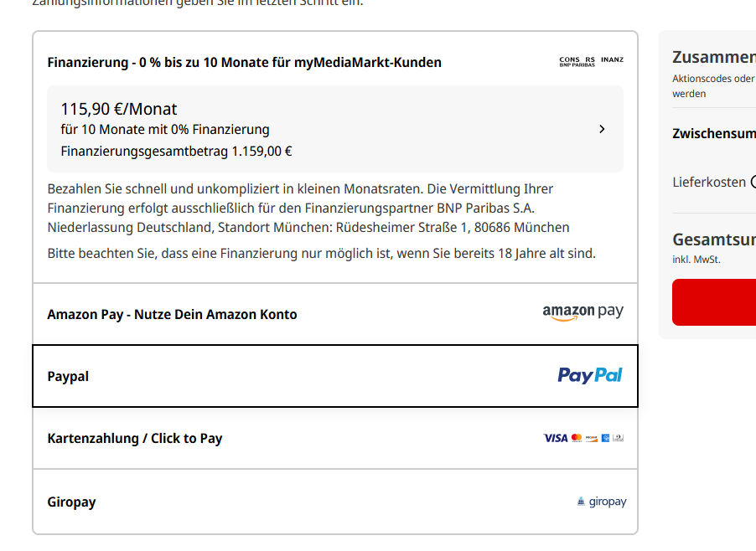The width and height of the screenshot is (756, 551).
Task: Expand Amazon Pay - Nutze Dein Amazon Konto
Action: pos(335,313)
